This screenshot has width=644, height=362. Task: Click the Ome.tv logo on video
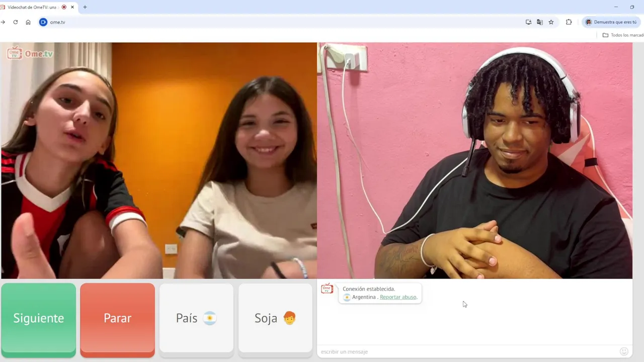pos(30,53)
